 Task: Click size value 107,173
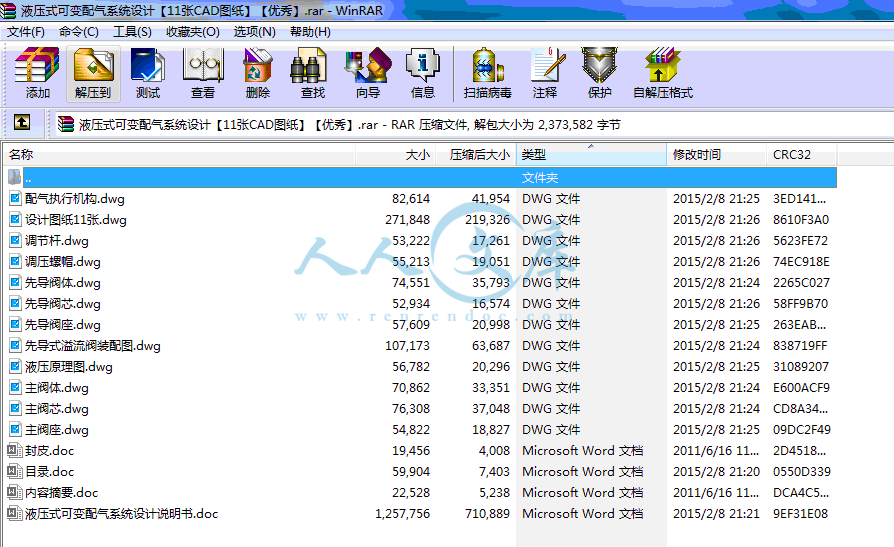pyautogui.click(x=407, y=346)
